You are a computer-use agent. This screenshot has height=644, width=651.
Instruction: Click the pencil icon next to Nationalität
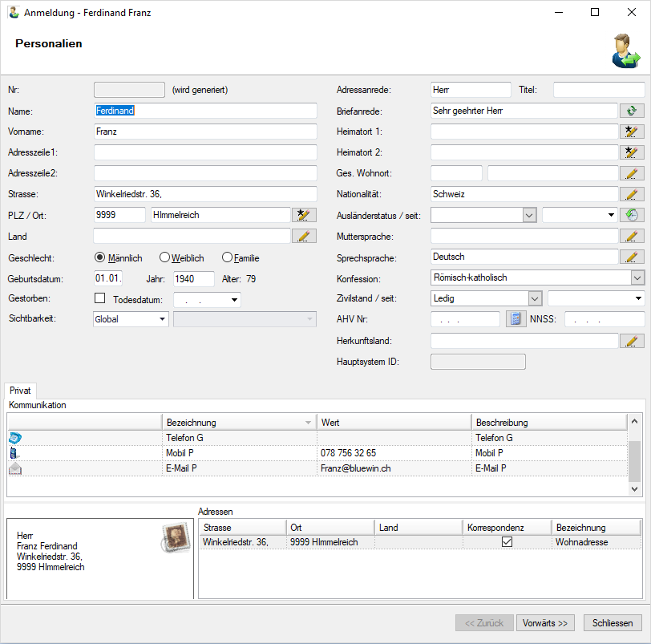click(x=632, y=194)
